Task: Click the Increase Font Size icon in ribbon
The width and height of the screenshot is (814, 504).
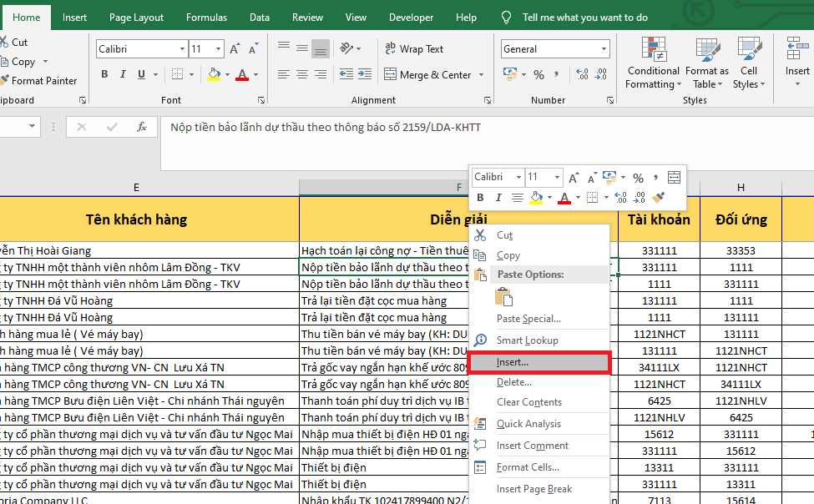Action: 235,49
